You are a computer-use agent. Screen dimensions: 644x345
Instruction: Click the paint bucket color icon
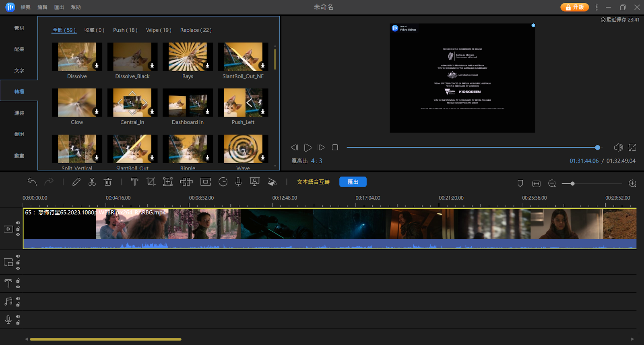click(x=272, y=182)
